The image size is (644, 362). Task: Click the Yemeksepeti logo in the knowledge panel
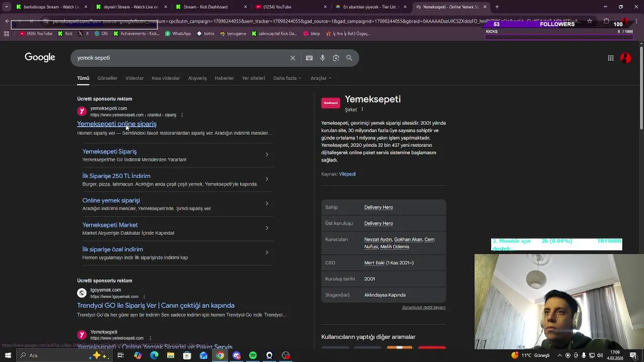(331, 103)
